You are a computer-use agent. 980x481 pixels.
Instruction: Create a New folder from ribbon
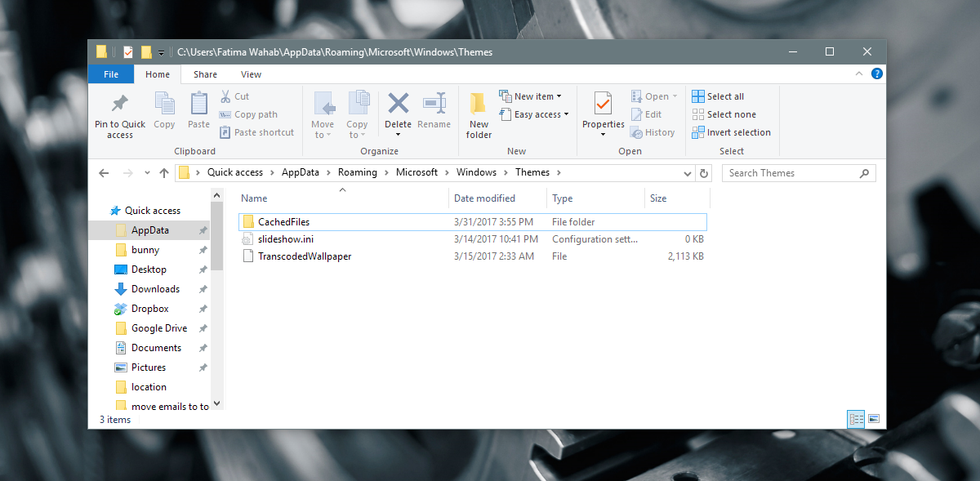pos(479,115)
